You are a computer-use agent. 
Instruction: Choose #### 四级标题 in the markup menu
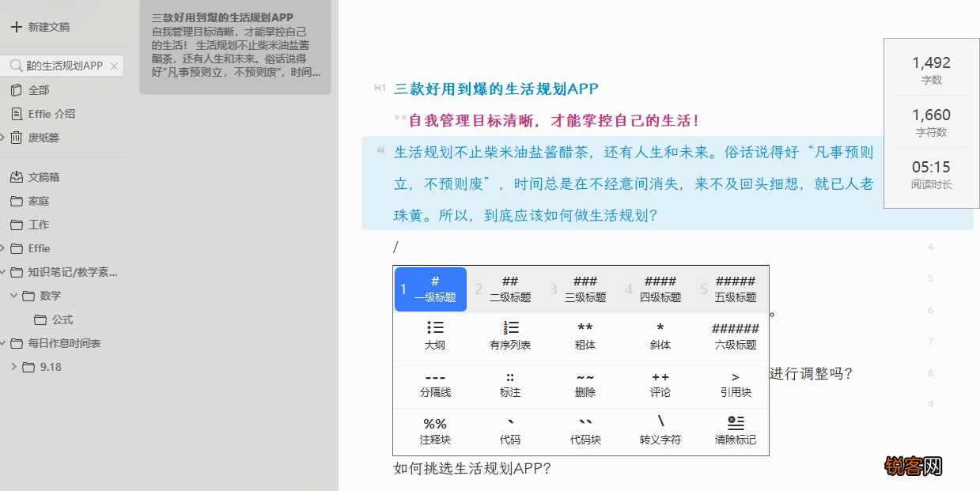(x=660, y=289)
